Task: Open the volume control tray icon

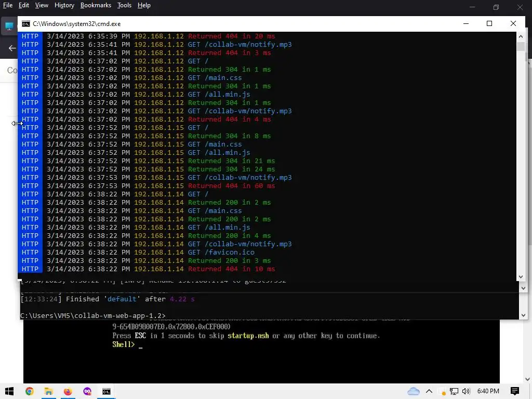Action: pos(466,391)
